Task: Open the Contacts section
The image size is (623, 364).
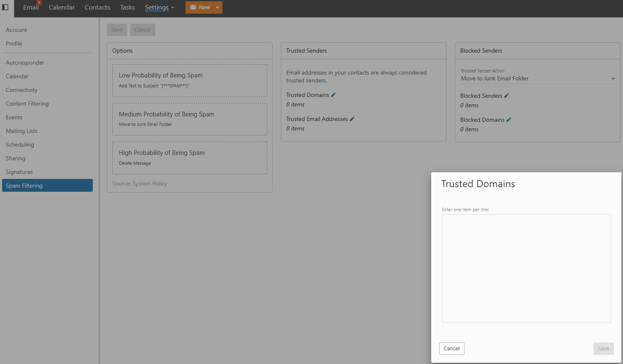Action: point(97,7)
